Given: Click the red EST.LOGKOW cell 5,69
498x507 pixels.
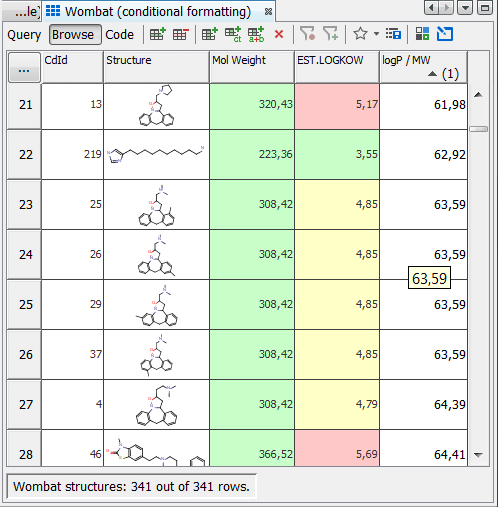Looking at the screenshot, I should coord(337,448).
